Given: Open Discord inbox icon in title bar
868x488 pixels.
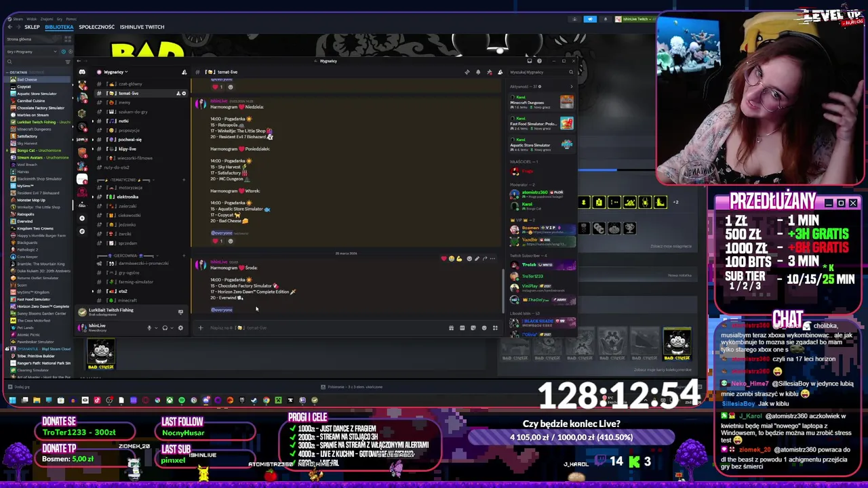Looking at the screenshot, I should tap(530, 61).
